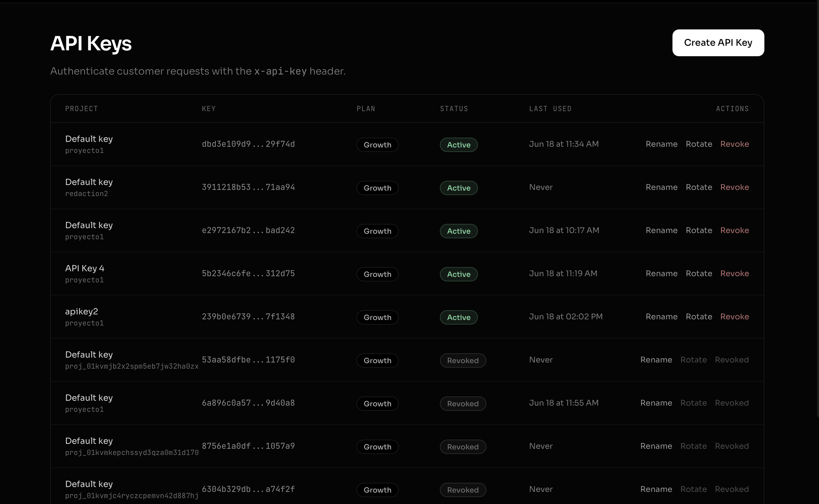Rename API Key 4
819x504 pixels.
[661, 273]
